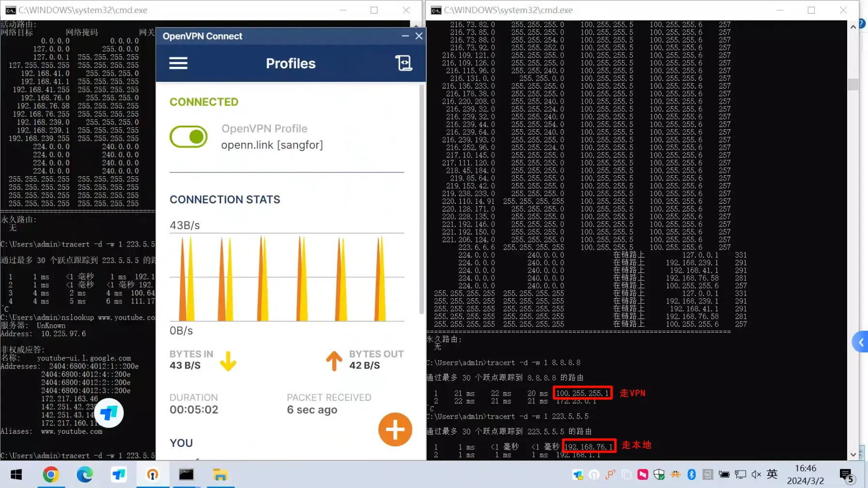Image resolution: width=868 pixels, height=488 pixels.
Task: Maximize the right cmd.exe window
Action: point(811,10)
